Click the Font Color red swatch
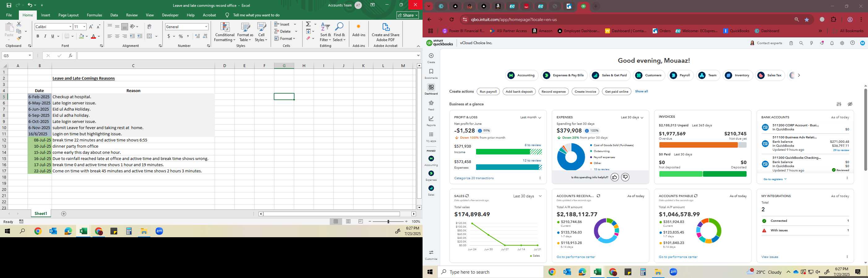The height and width of the screenshot is (278, 868). pyautogui.click(x=94, y=36)
